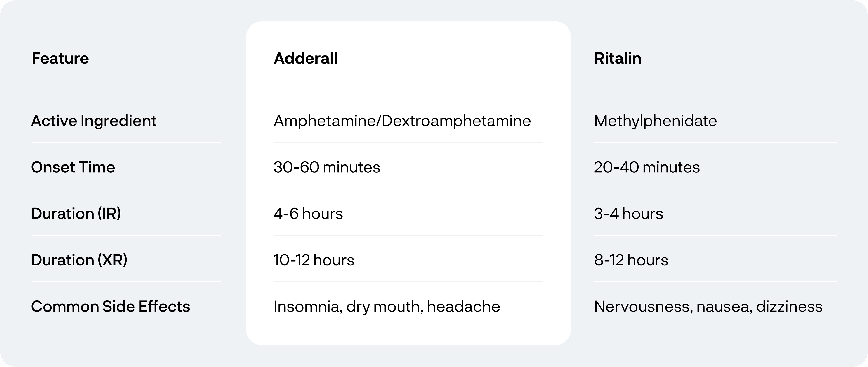Pick the 3-4 hours duration cell
868x367 pixels.
(x=628, y=214)
